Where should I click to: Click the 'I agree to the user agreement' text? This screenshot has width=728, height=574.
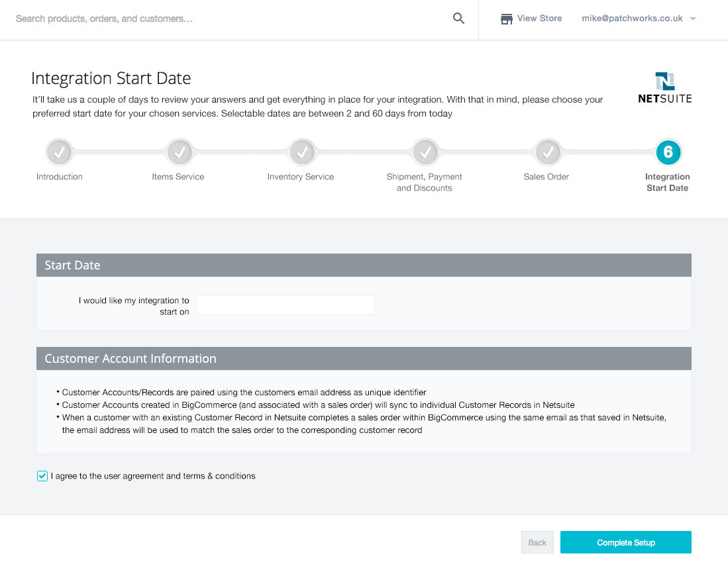coord(153,476)
